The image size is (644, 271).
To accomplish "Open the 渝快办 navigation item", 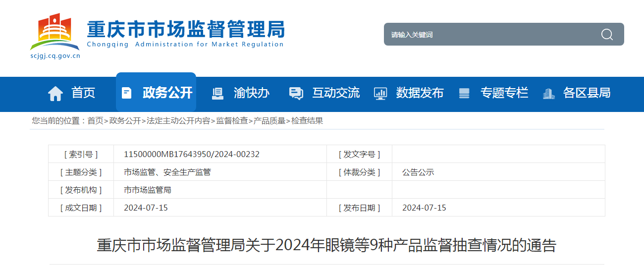I will (x=252, y=93).
